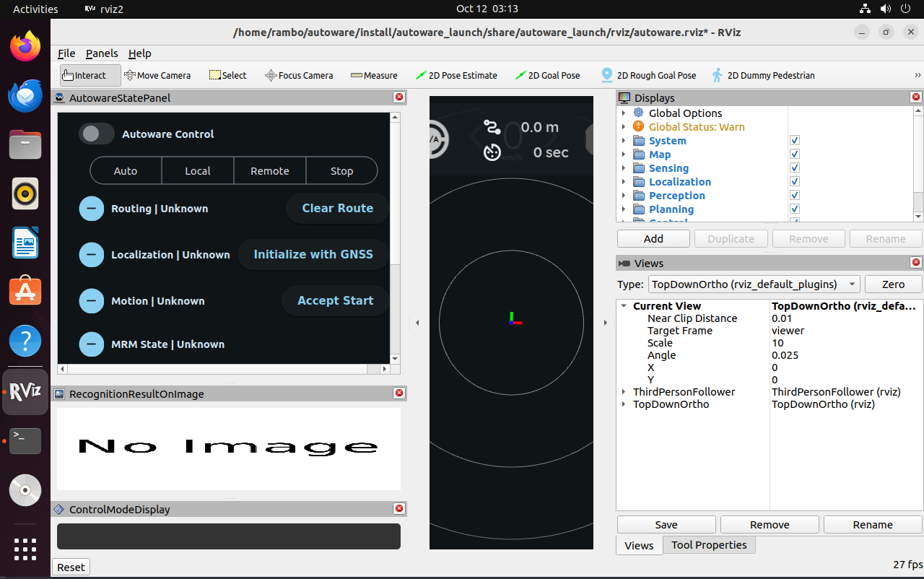This screenshot has width=924, height=579.
Task: Expand Global Options in Displays
Action: coord(624,113)
